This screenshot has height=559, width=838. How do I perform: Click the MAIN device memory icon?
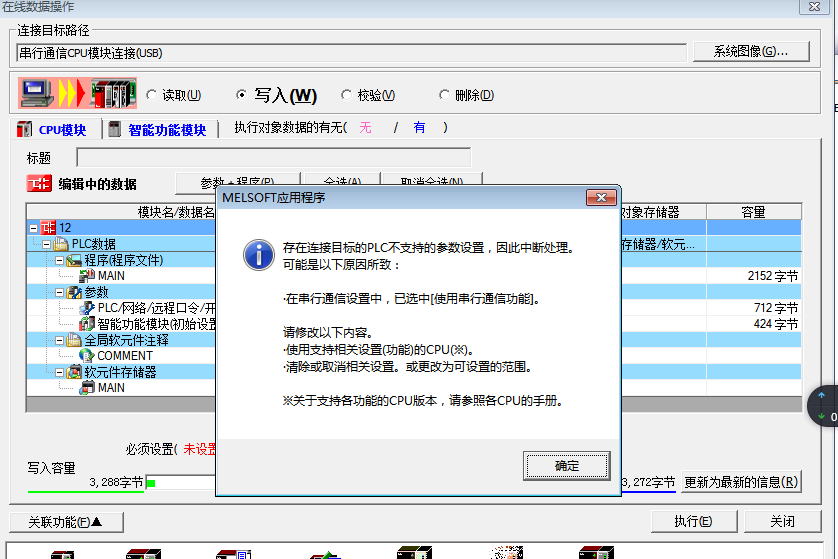coord(87,388)
